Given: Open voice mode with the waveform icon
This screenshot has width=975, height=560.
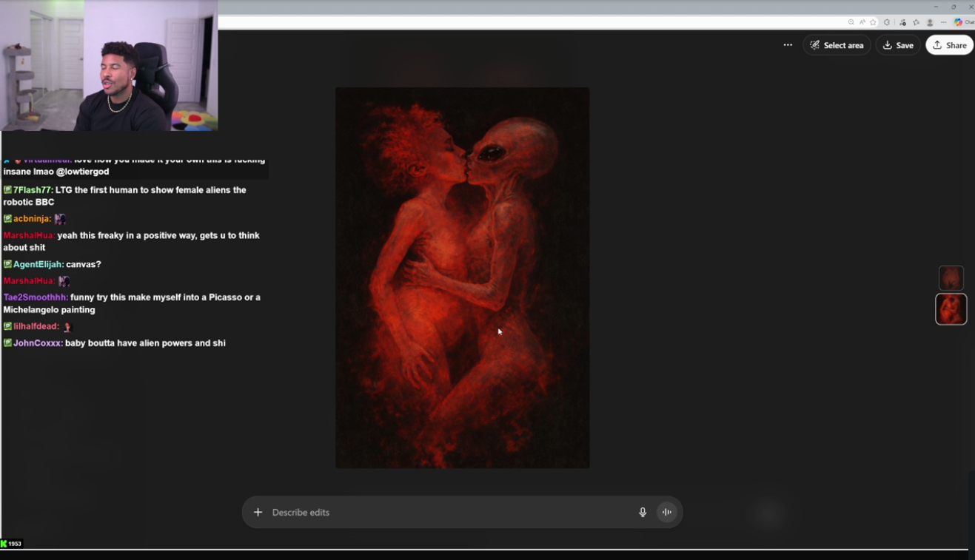Looking at the screenshot, I should pos(667,512).
